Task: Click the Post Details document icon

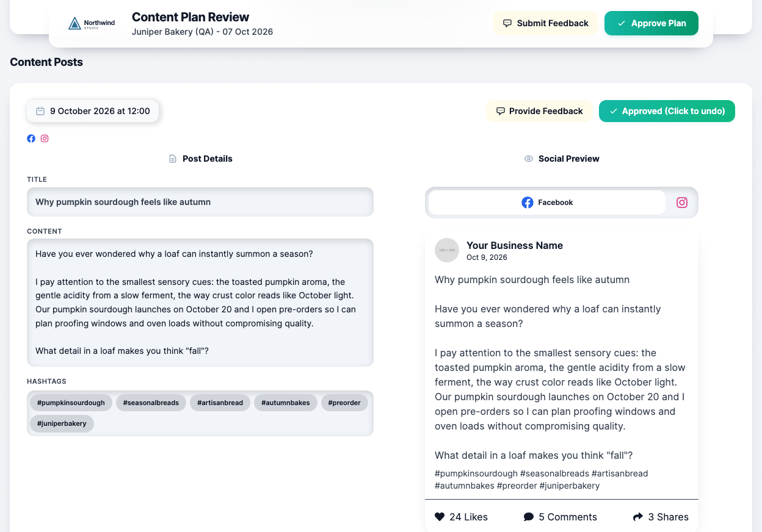Action: [173, 159]
